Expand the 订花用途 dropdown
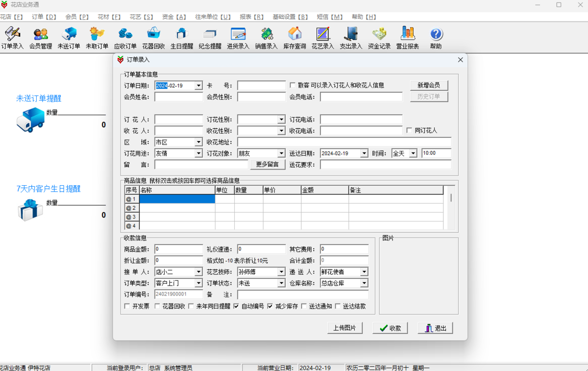The height and width of the screenshot is (371, 588). pos(198,153)
